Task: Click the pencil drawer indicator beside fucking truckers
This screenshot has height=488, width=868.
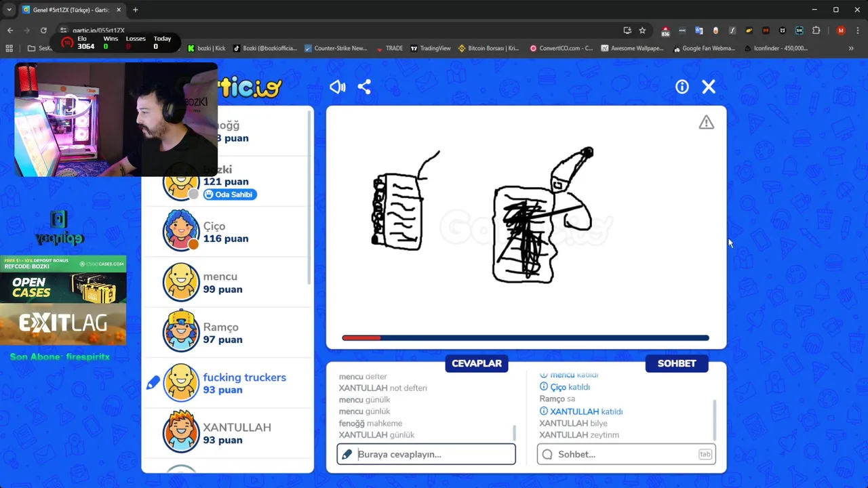Action: 153,383
